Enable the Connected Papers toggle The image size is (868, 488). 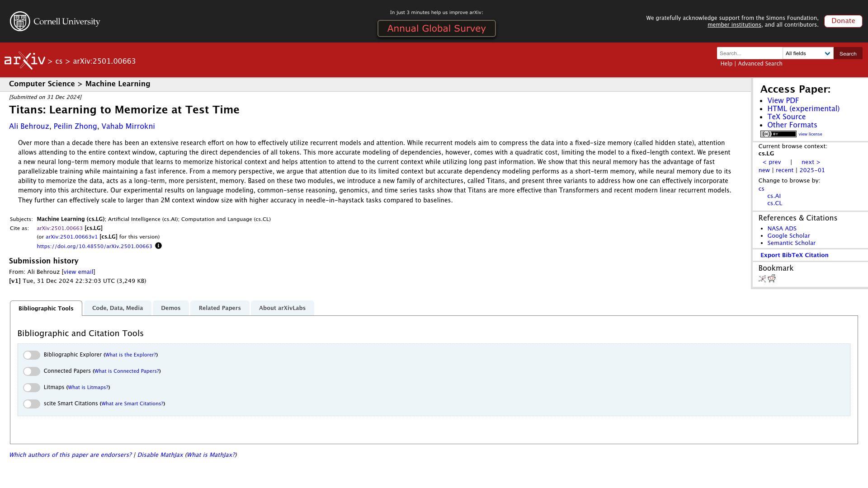(x=32, y=371)
